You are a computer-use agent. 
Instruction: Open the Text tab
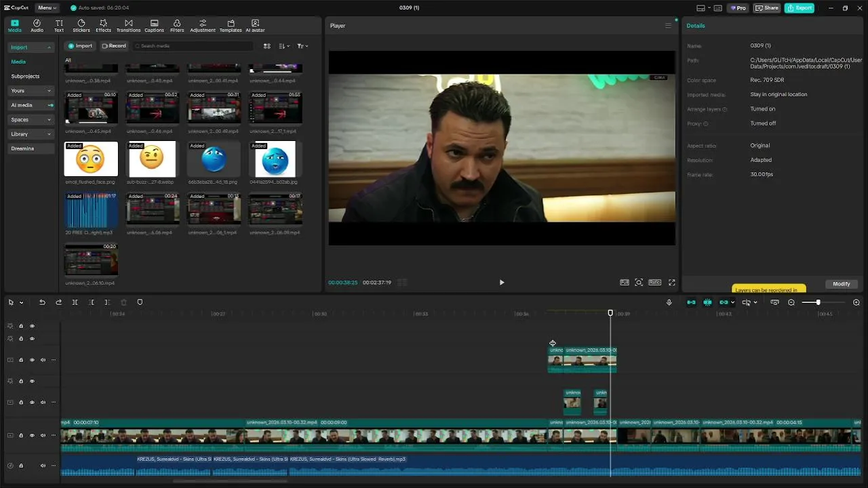pyautogui.click(x=59, y=26)
